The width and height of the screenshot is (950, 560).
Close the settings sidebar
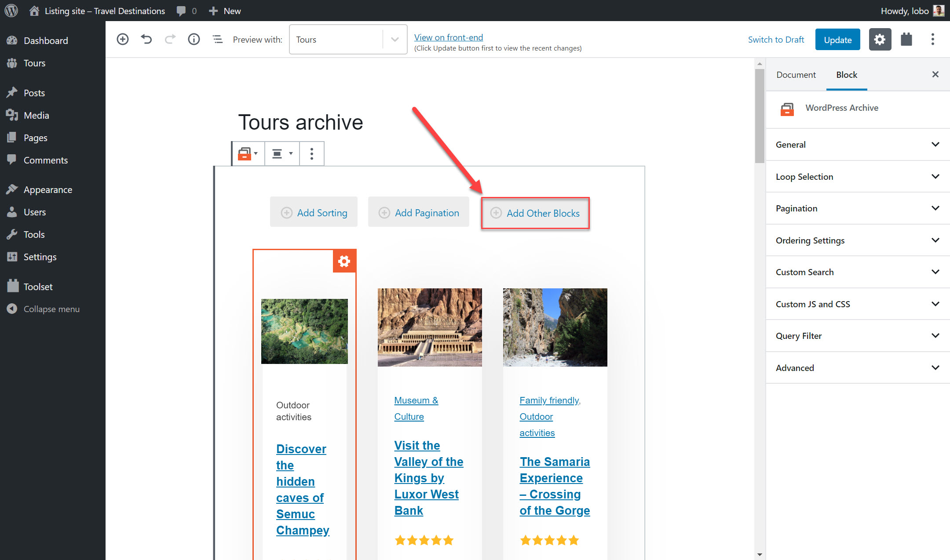935,74
